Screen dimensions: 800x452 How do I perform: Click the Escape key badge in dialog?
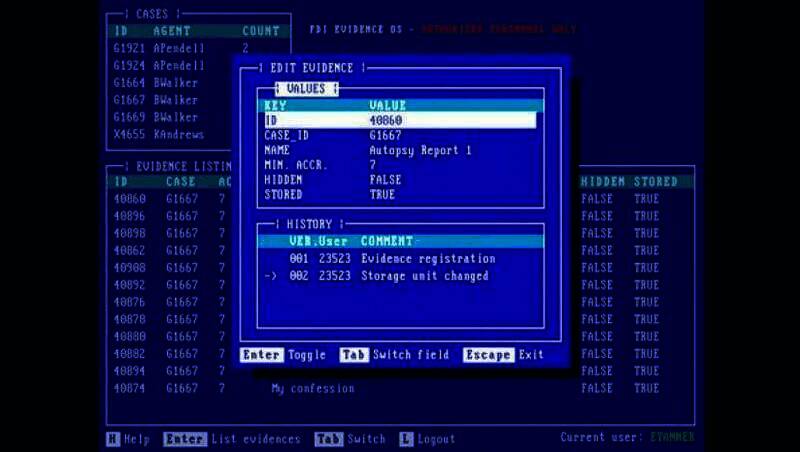click(488, 355)
